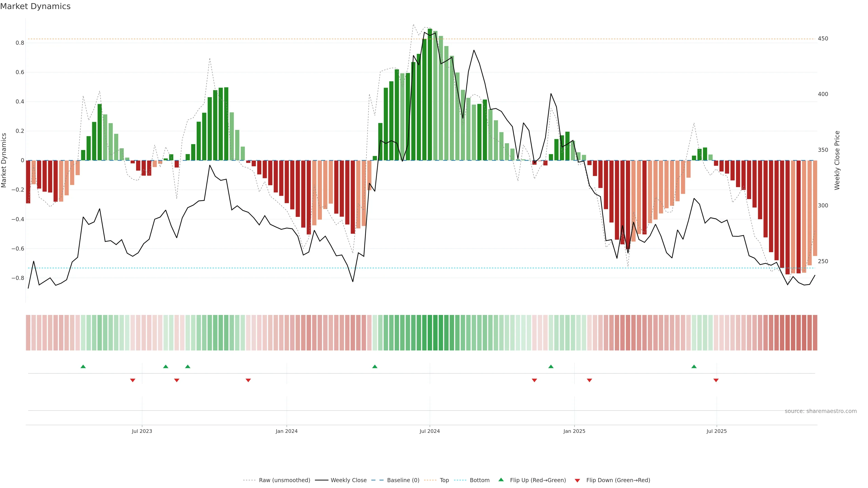Click the source: sharemaestro.com text
Image resolution: width=868 pixels, height=488 pixels.
pyautogui.click(x=821, y=411)
